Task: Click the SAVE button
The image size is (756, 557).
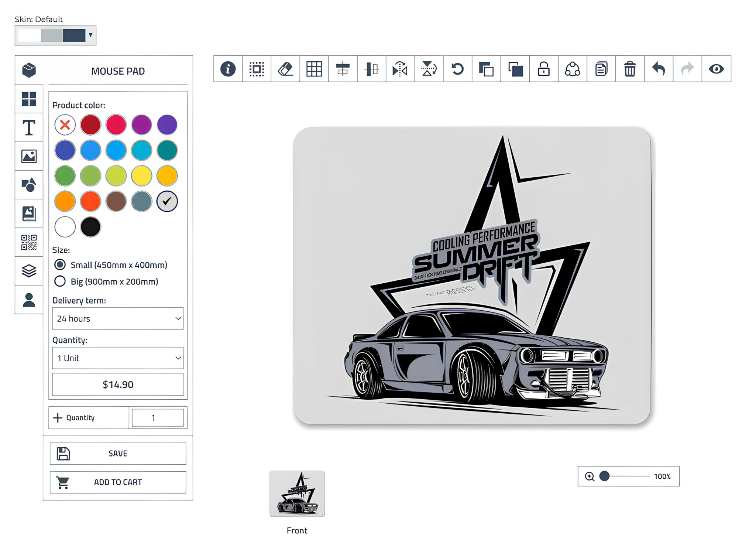Action: 118,454
